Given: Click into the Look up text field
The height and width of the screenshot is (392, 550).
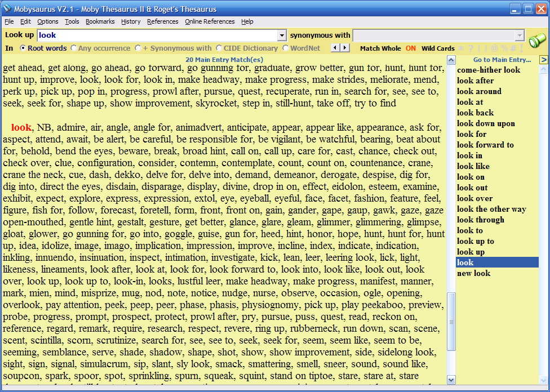Looking at the screenshot, I should click(x=157, y=35).
